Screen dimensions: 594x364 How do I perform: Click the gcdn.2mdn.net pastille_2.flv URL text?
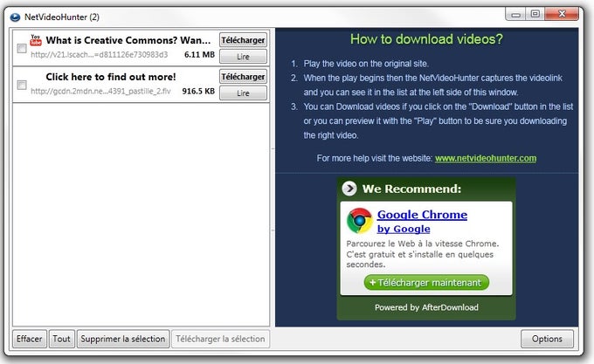100,91
